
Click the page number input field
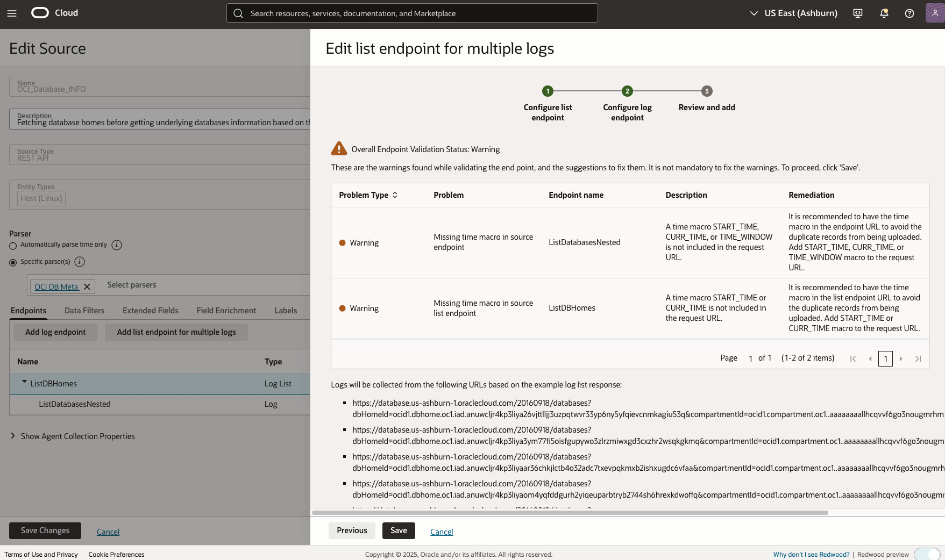pos(885,358)
